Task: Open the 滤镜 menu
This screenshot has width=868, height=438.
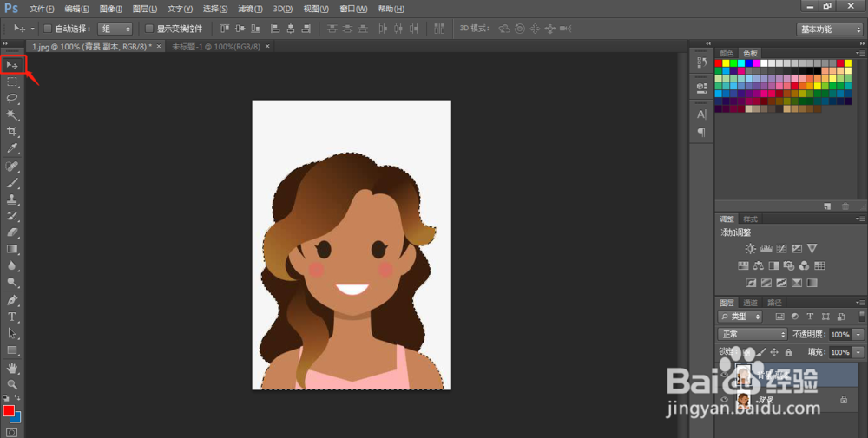Action: pyautogui.click(x=251, y=9)
